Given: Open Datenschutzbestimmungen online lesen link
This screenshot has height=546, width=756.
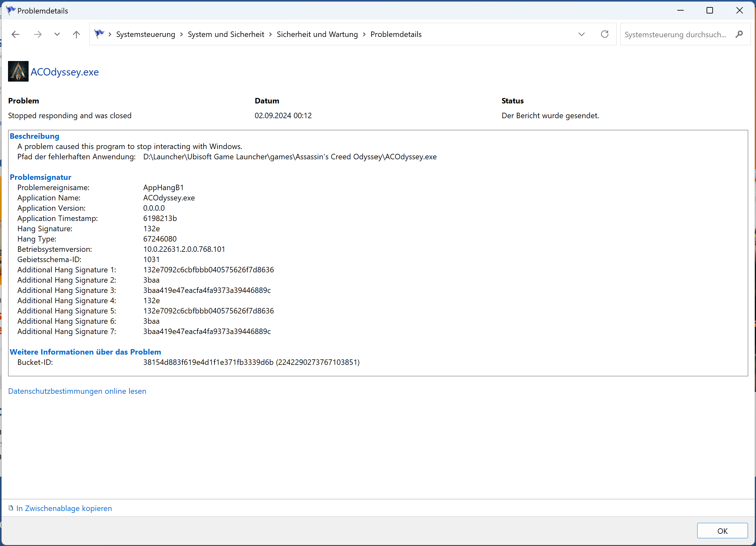Looking at the screenshot, I should 77,391.
